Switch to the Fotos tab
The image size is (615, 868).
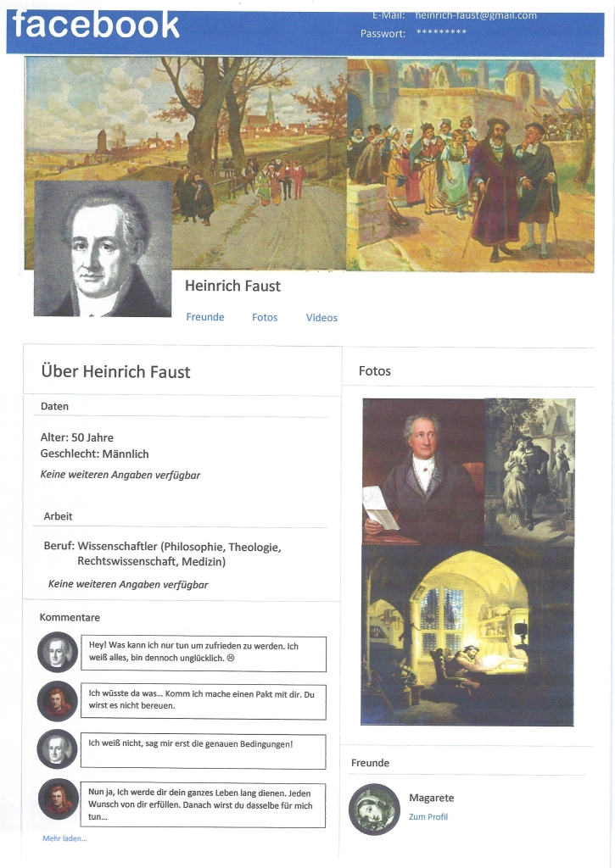click(x=265, y=318)
